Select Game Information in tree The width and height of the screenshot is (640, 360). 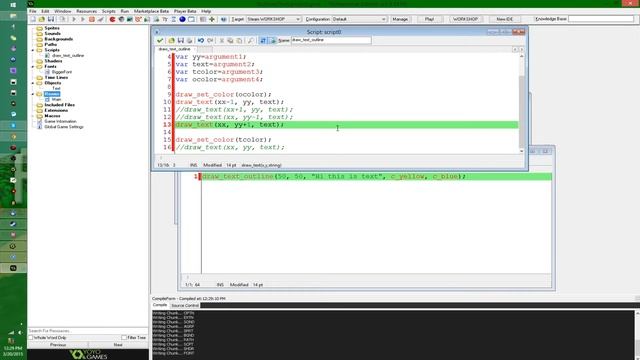60,121
